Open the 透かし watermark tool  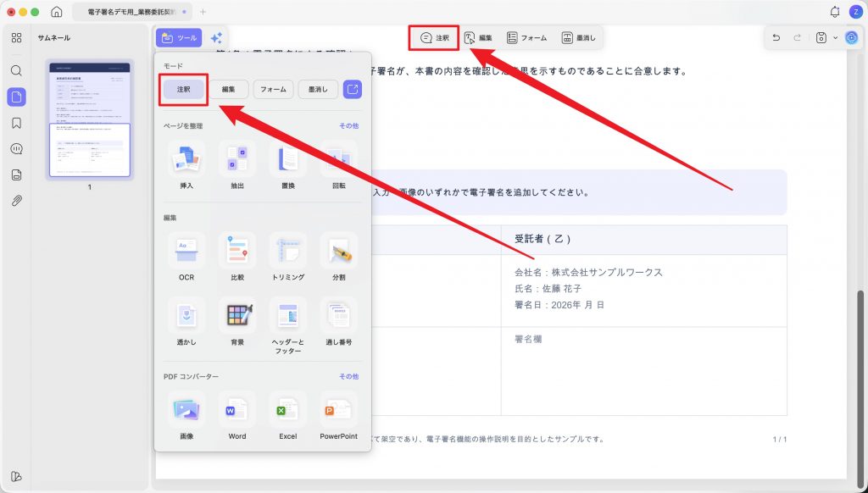coord(186,322)
